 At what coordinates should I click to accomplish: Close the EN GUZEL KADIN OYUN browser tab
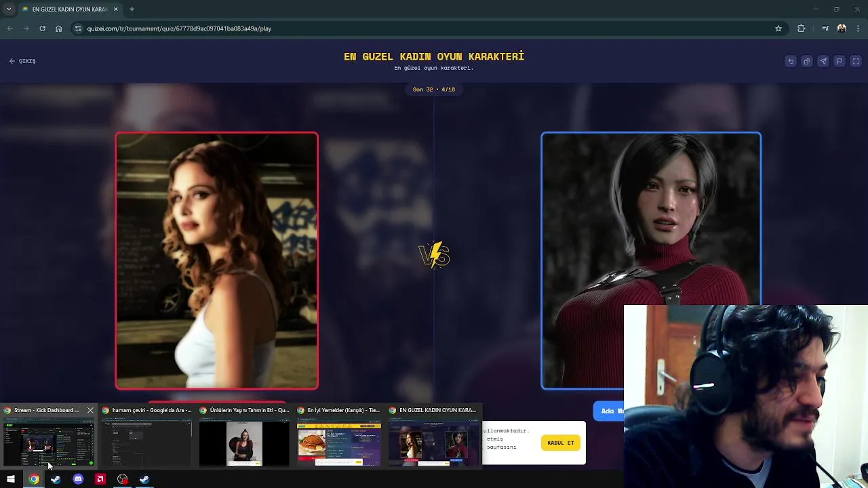point(115,9)
